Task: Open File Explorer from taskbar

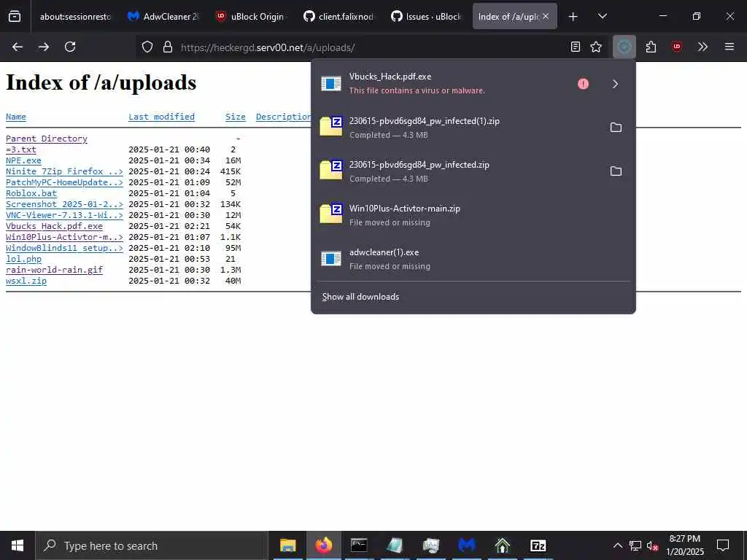Action: (x=287, y=545)
